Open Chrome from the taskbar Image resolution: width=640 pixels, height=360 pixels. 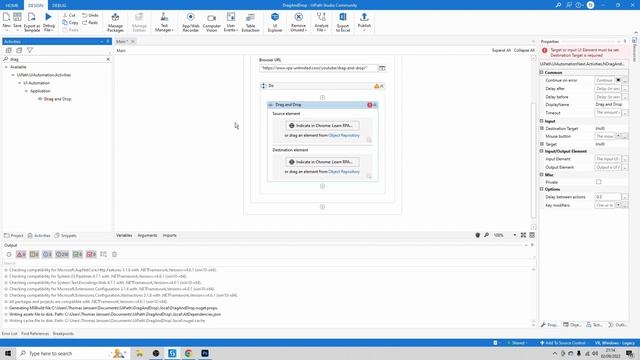(188, 353)
